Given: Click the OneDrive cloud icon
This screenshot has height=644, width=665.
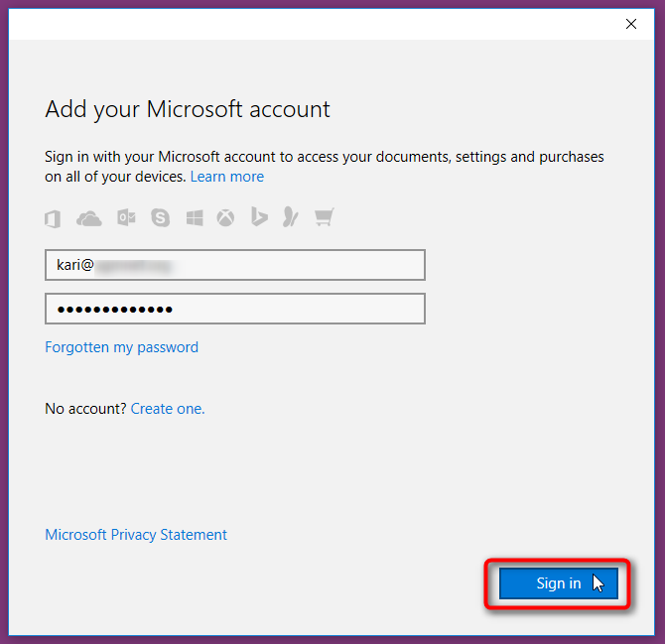Looking at the screenshot, I should click(89, 218).
